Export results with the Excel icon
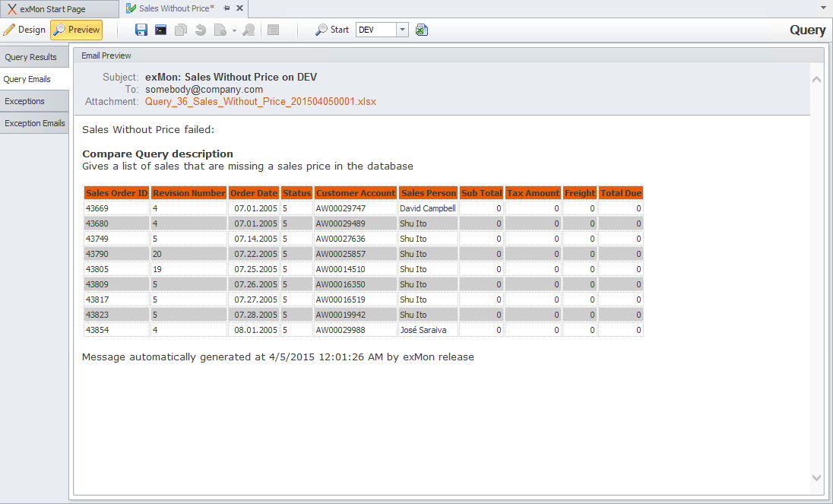Screen dimensions: 833x504 click(x=422, y=30)
